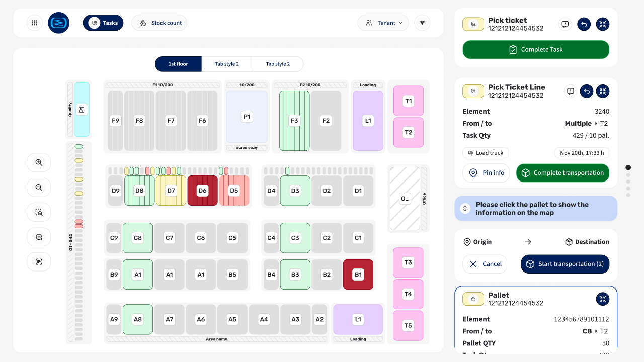Collapse the Pallet card
This screenshot has width=644, height=362.
[x=603, y=299]
